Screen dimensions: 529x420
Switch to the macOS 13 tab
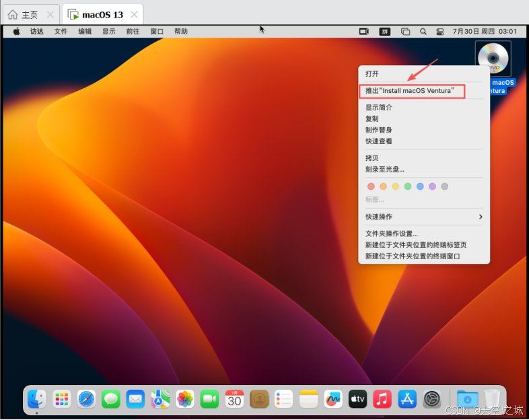(103, 15)
